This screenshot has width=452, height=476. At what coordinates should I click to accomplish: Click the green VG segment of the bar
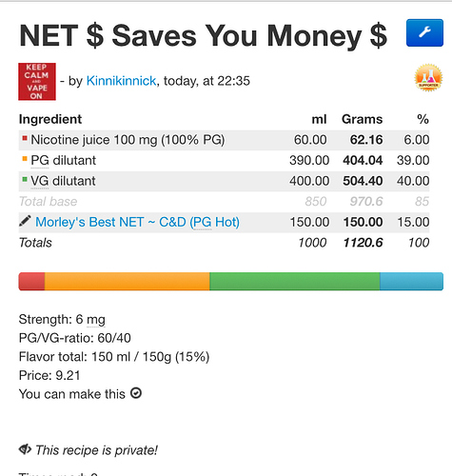(x=295, y=282)
